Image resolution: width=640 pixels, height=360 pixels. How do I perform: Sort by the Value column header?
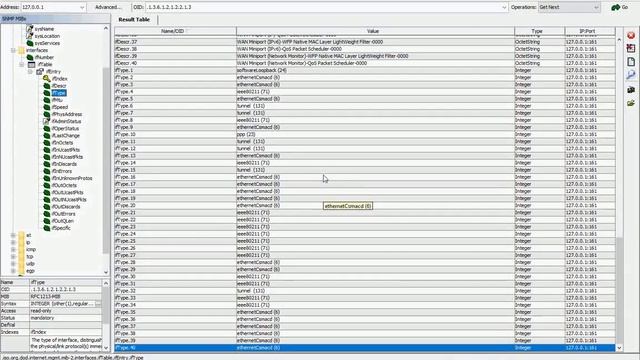tap(375, 31)
